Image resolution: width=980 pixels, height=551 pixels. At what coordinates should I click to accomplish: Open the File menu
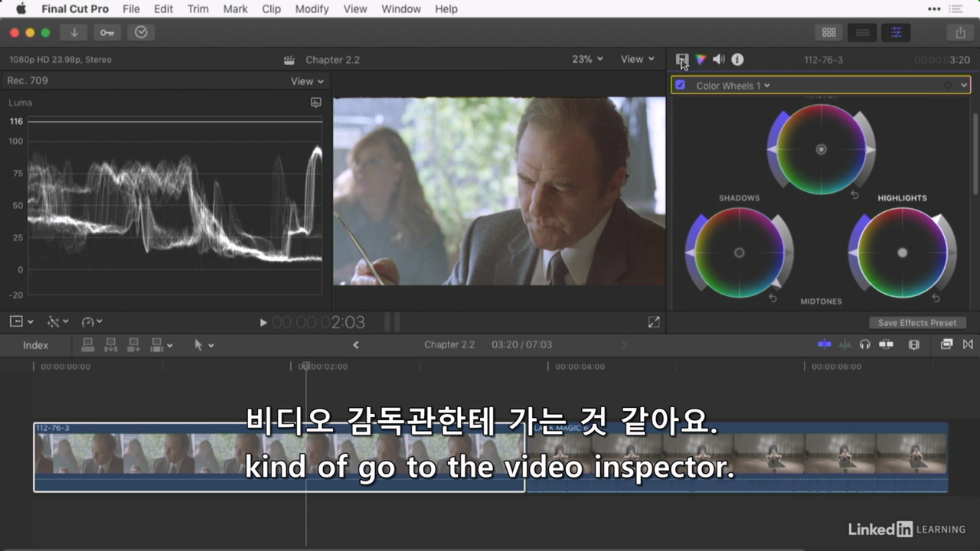(131, 9)
